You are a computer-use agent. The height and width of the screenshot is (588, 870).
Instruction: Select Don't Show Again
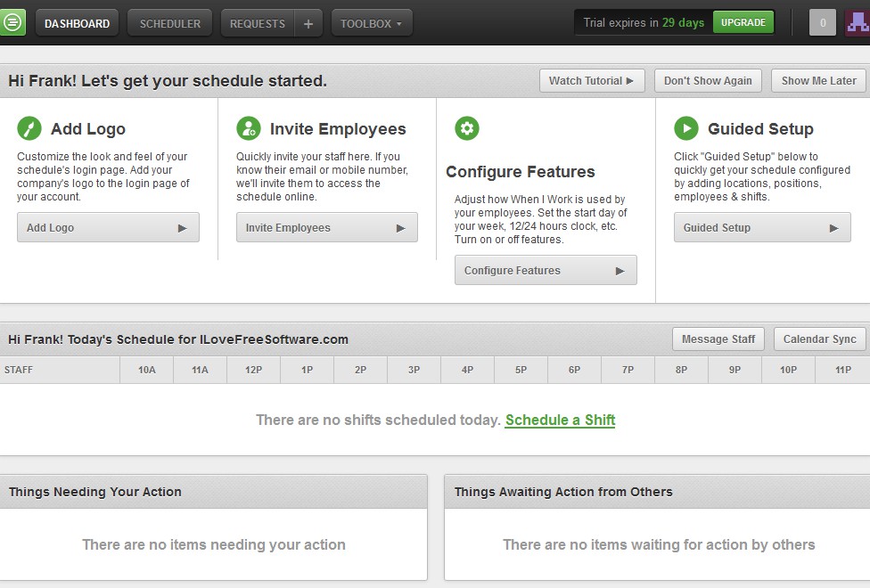708,80
